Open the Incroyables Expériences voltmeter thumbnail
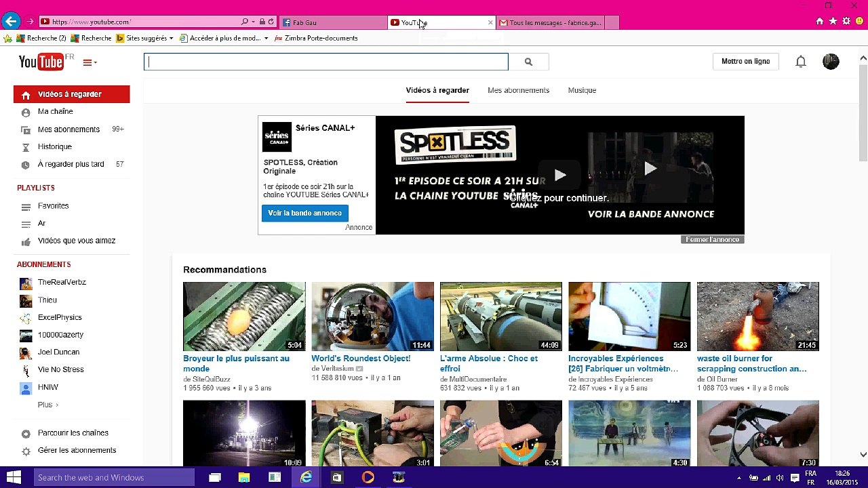The height and width of the screenshot is (488, 868). click(x=629, y=317)
